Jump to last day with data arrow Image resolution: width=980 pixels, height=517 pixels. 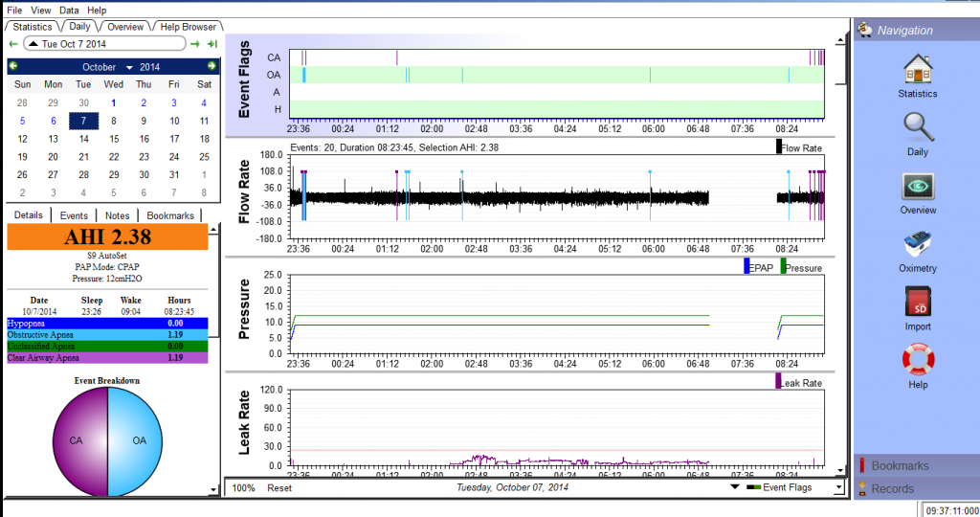[x=212, y=44]
